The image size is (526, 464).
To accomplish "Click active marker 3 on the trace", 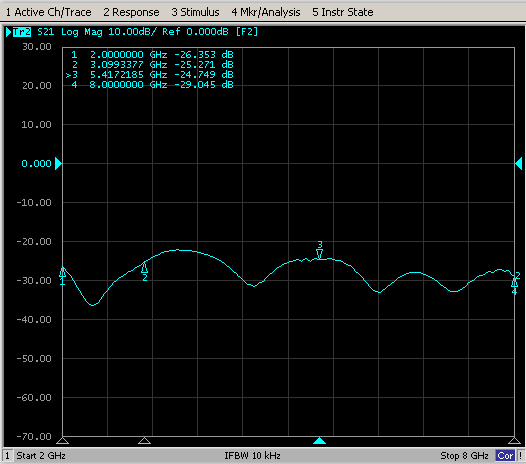I will pos(320,254).
